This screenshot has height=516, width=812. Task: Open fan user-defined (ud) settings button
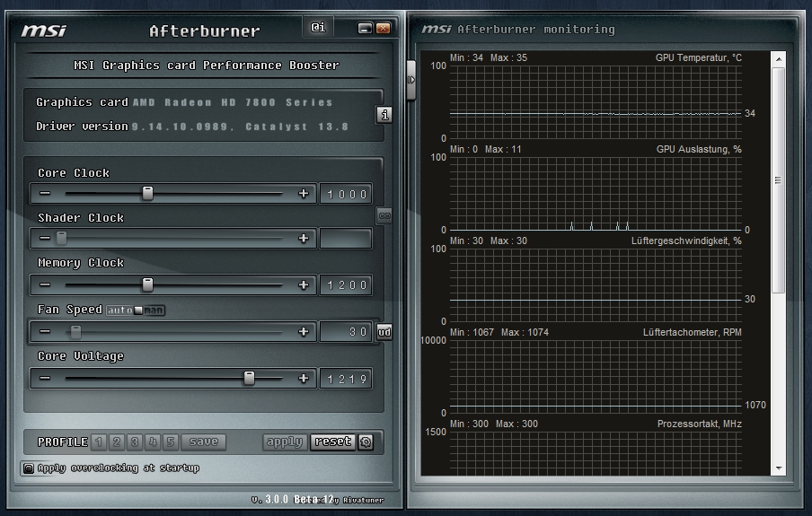click(384, 332)
